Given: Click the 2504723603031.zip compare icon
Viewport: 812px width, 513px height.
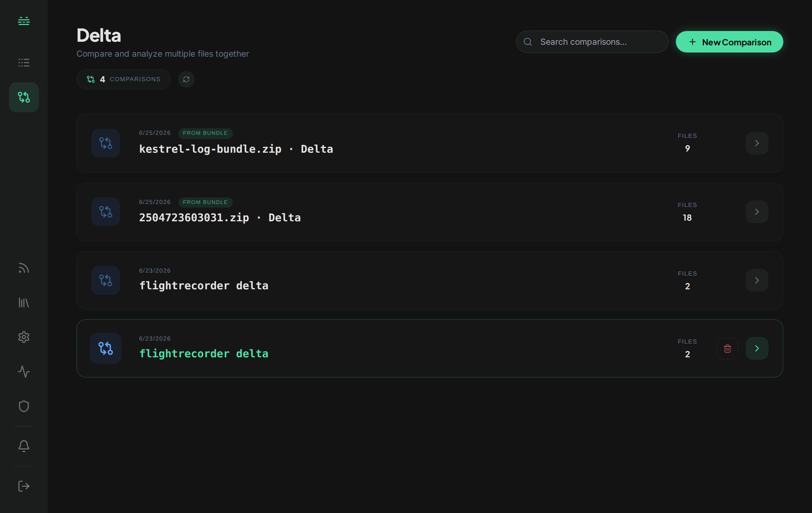Looking at the screenshot, I should point(106,212).
